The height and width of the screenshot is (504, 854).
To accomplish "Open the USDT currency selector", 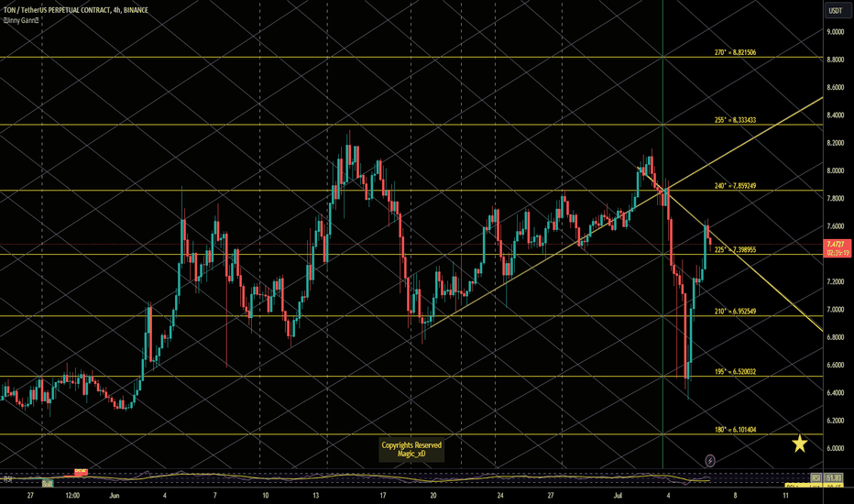I will pos(836,10).
